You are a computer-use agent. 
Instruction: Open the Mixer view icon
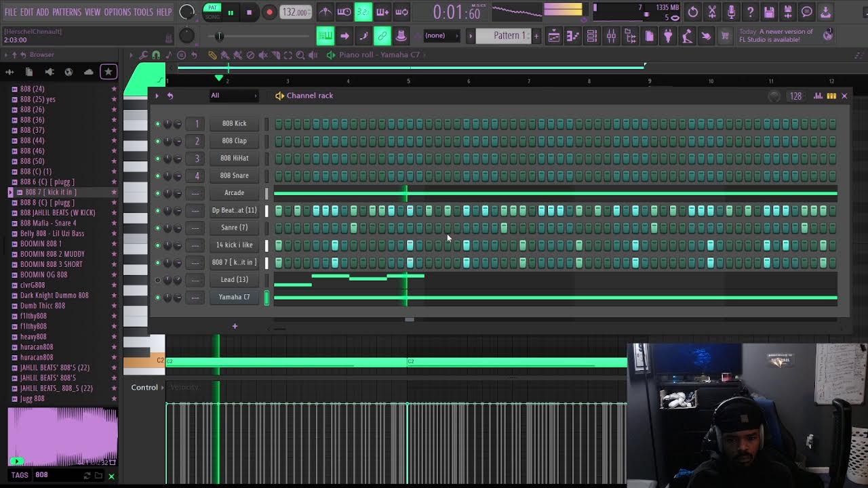pyautogui.click(x=611, y=37)
